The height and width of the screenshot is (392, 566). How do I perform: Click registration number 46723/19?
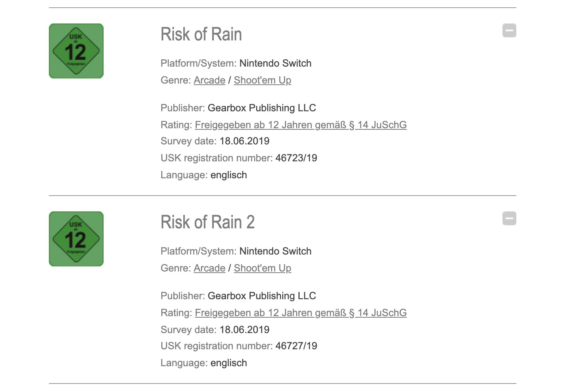(296, 158)
